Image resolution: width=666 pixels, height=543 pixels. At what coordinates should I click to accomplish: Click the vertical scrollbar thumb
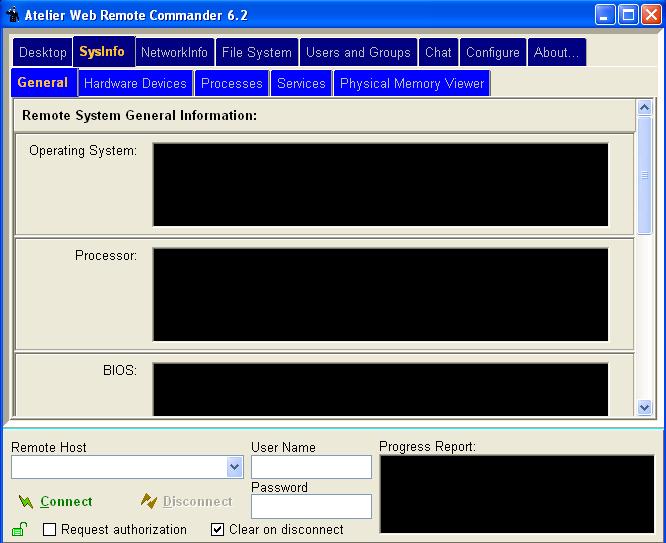644,175
